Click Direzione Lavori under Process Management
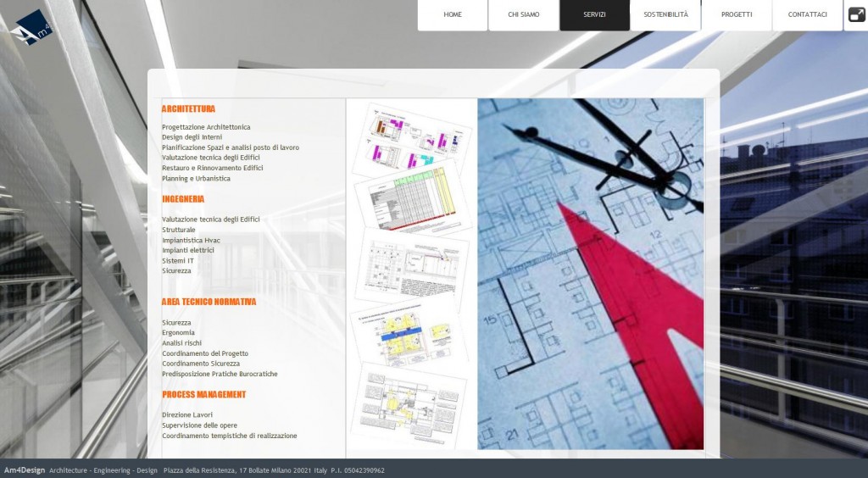 tap(186, 414)
